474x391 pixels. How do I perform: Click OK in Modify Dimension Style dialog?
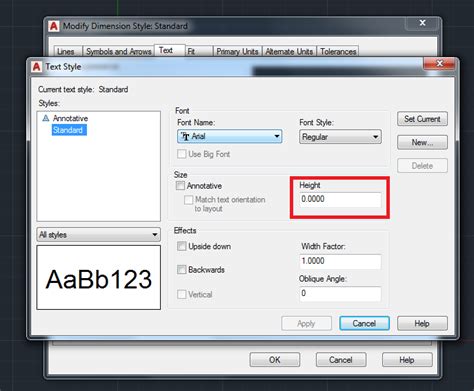click(x=275, y=360)
